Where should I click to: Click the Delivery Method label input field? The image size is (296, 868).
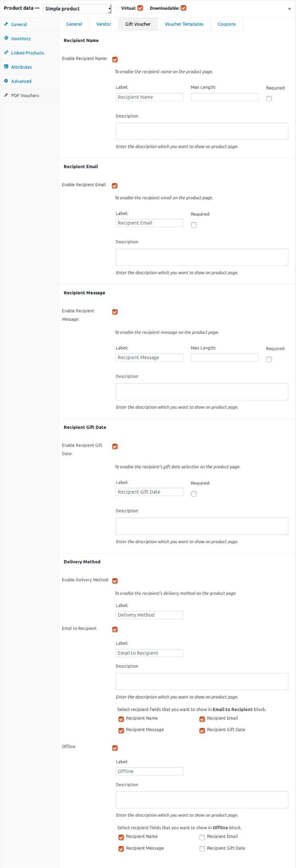coord(149,615)
